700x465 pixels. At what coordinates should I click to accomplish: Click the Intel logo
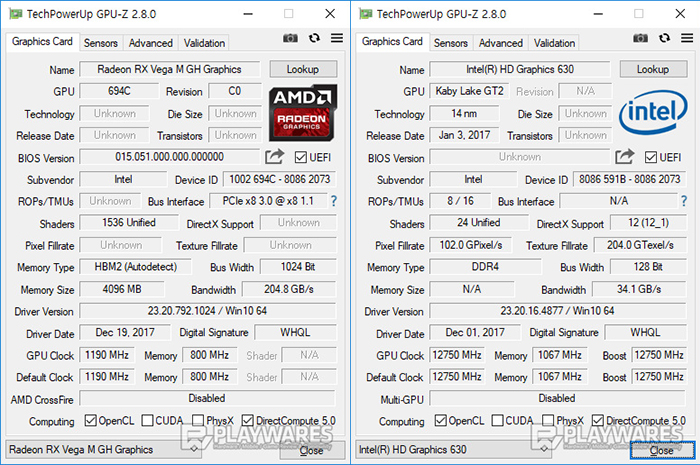click(653, 112)
